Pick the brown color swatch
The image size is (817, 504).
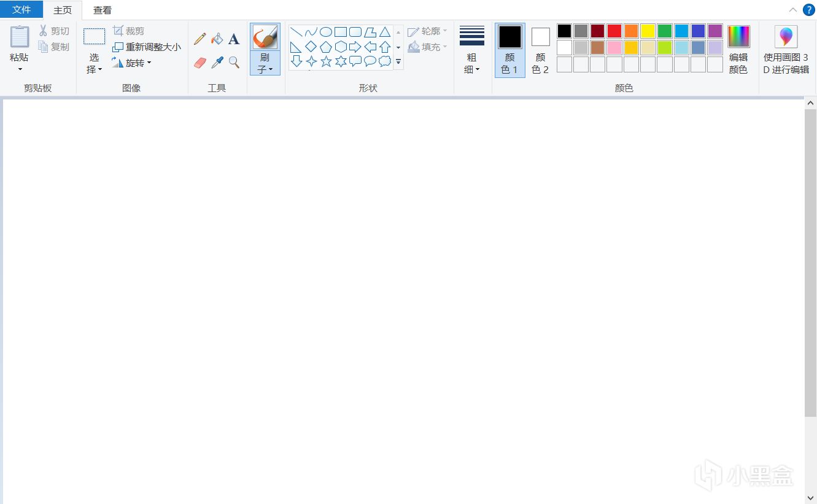[598, 47]
